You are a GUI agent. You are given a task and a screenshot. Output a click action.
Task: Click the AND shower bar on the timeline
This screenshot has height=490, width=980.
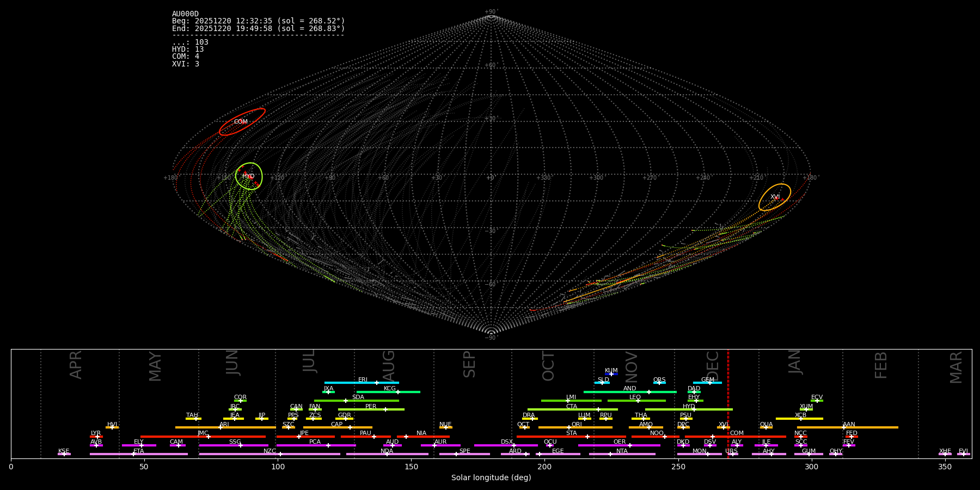click(x=630, y=392)
